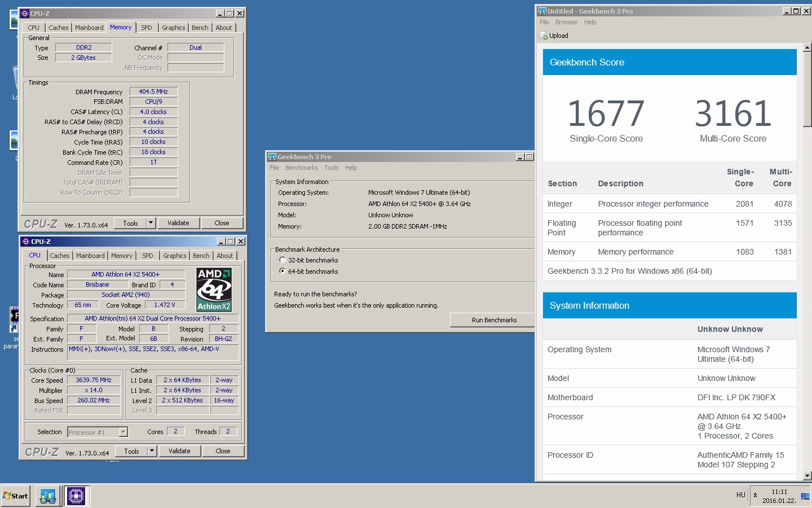The width and height of the screenshot is (812, 508).
Task: Click the Multiplier x 14.0 field
Action: pyautogui.click(x=94, y=390)
